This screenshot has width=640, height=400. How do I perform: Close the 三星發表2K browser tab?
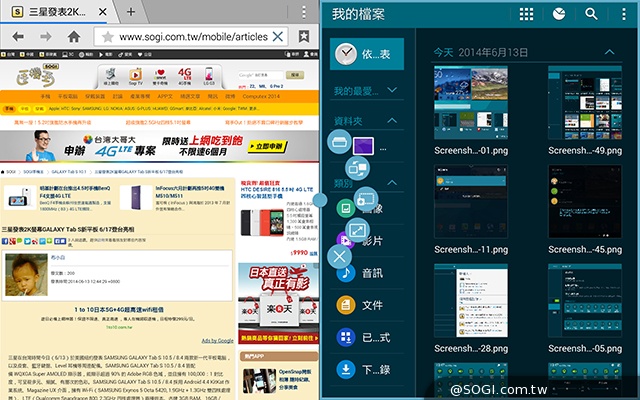tap(103, 12)
